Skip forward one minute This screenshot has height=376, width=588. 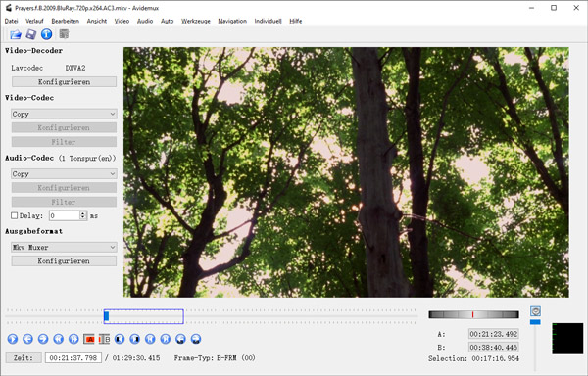pyautogui.click(x=196, y=339)
